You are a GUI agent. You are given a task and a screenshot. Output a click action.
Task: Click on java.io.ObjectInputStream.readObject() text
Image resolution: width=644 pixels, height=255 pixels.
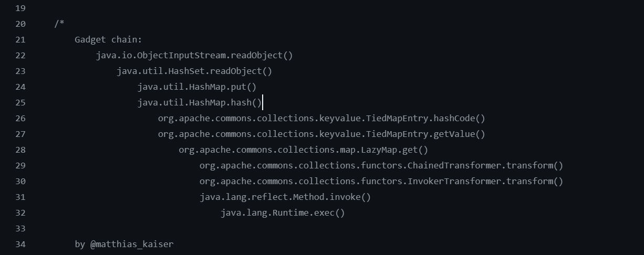(x=194, y=56)
